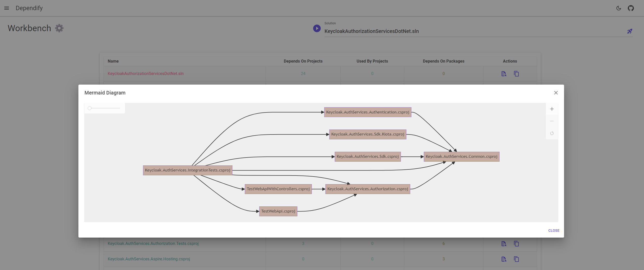Toggle dark mode with moon icon
The width and height of the screenshot is (644, 270).
coord(618,8)
